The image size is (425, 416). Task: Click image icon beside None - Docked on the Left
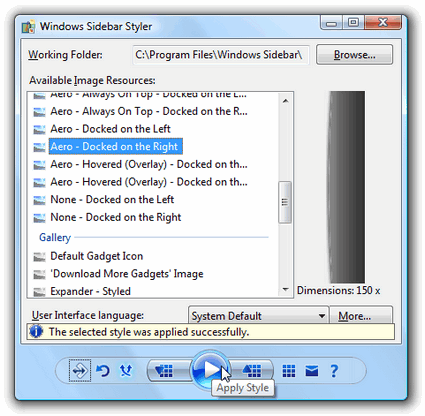pos(39,200)
